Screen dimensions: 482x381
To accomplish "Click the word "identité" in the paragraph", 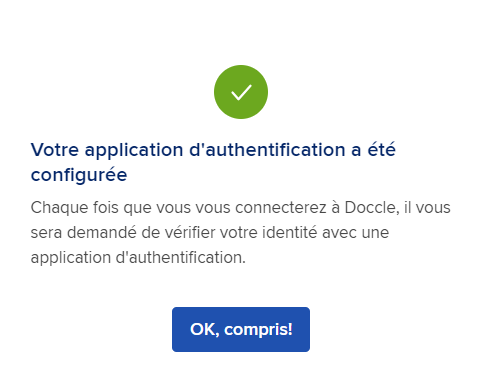I will tap(289, 232).
